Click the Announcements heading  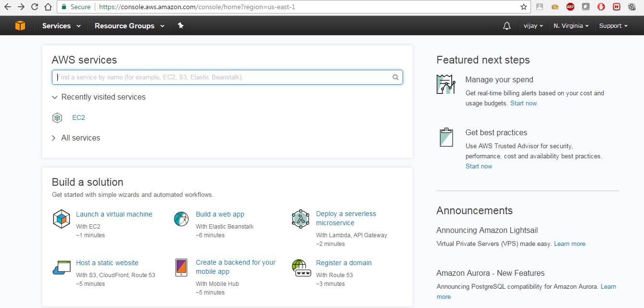coord(474,211)
